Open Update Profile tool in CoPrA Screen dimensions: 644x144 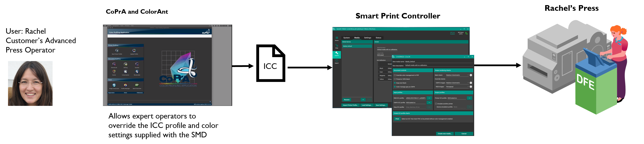(x=134, y=52)
